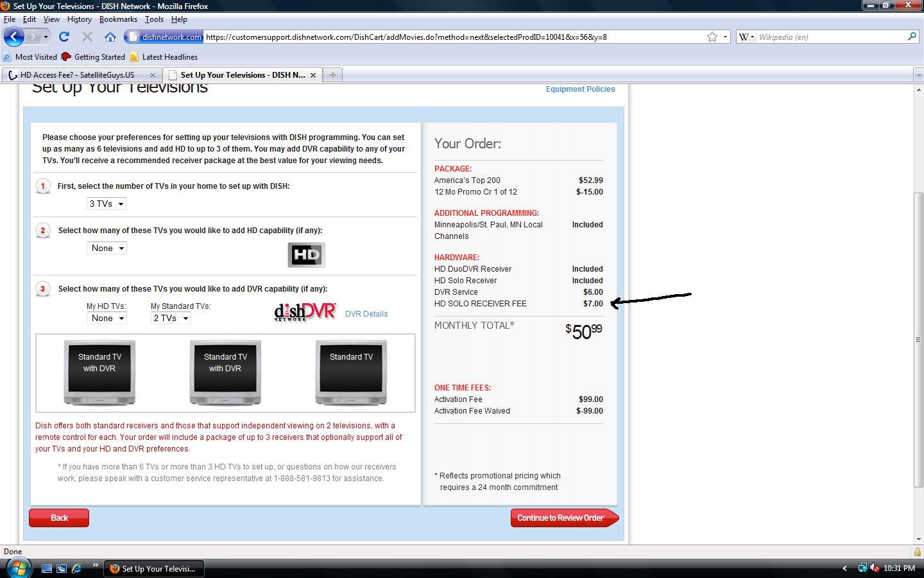Open the Bookmarks menu

118,19
